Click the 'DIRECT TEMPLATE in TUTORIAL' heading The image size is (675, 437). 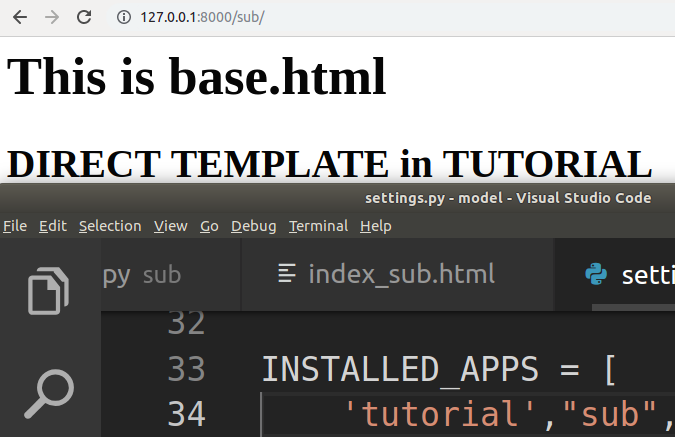tap(329, 164)
